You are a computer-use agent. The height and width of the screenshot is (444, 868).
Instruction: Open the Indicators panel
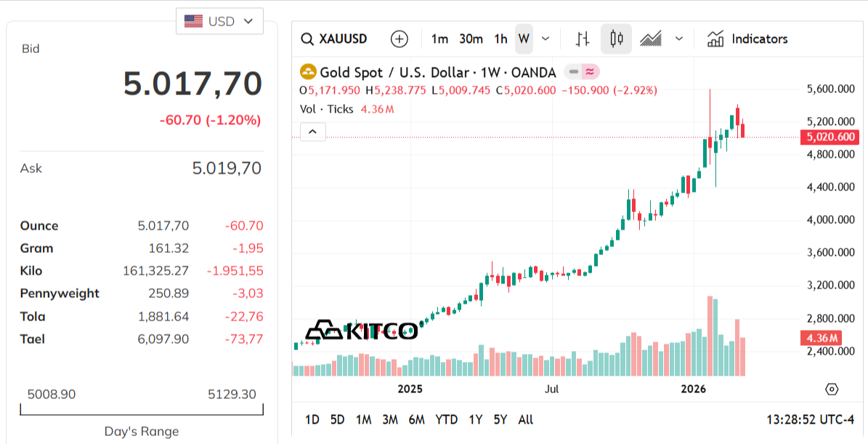747,39
